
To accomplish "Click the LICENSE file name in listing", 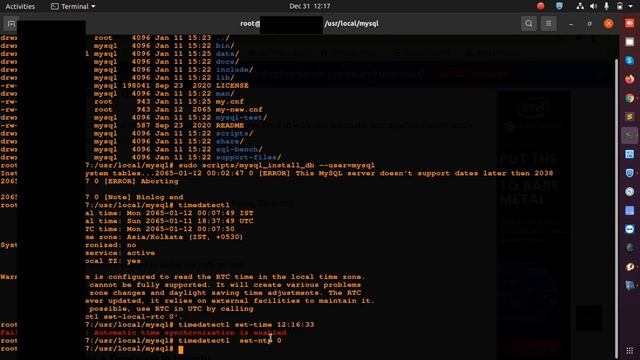I will (232, 86).
